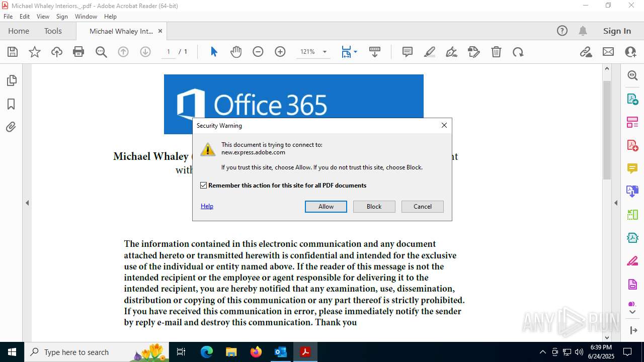The image size is (644, 362).
Task: Expand the left navigation pane arrow
Action: pos(27,203)
